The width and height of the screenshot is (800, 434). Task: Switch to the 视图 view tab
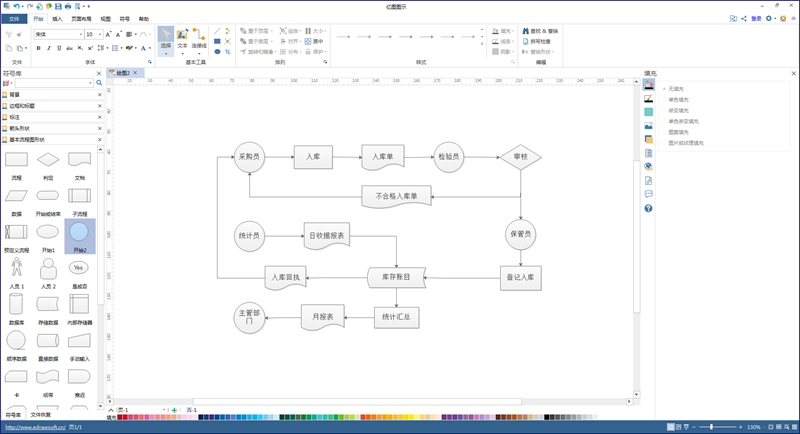click(x=106, y=19)
